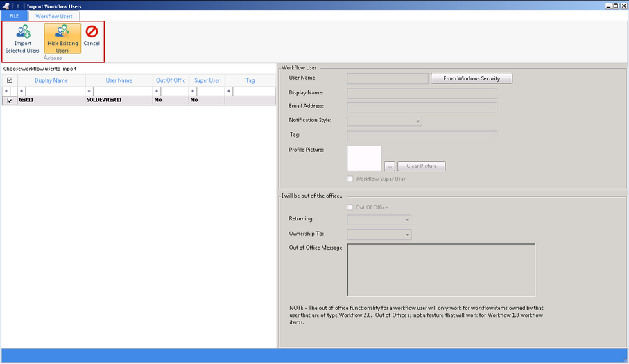The image size is (629, 364).
Task: Click Display Name filter field
Action: [x=55, y=92]
